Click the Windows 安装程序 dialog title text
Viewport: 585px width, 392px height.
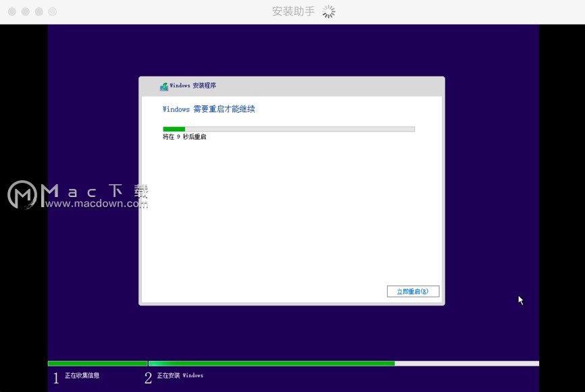(193, 85)
